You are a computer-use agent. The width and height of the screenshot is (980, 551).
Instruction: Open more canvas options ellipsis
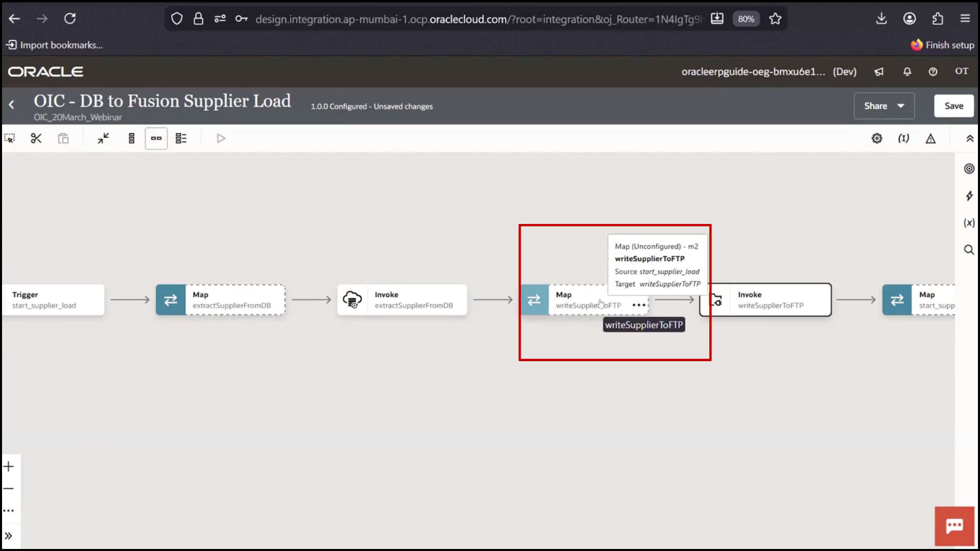(9, 511)
